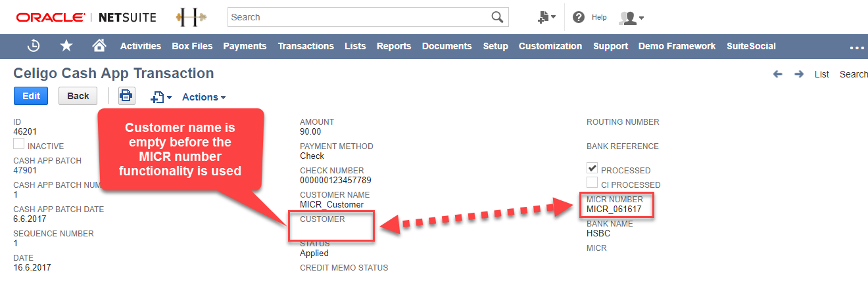The height and width of the screenshot is (285, 868).
Task: Click the Bank Reference label
Action: [x=623, y=146]
